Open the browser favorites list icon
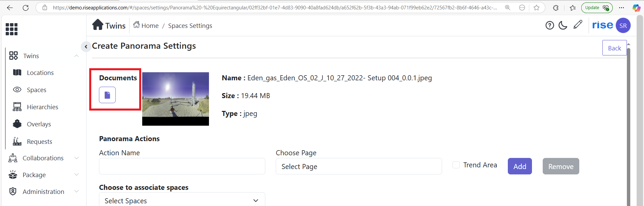 [573, 8]
